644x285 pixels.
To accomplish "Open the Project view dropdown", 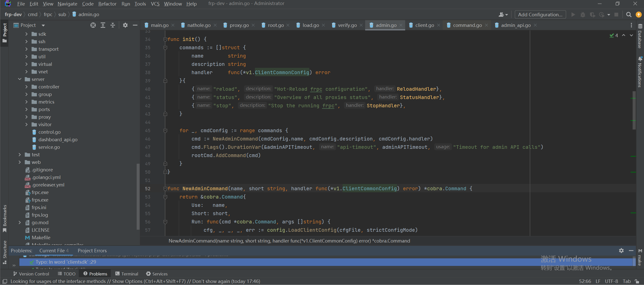I will pos(43,25).
